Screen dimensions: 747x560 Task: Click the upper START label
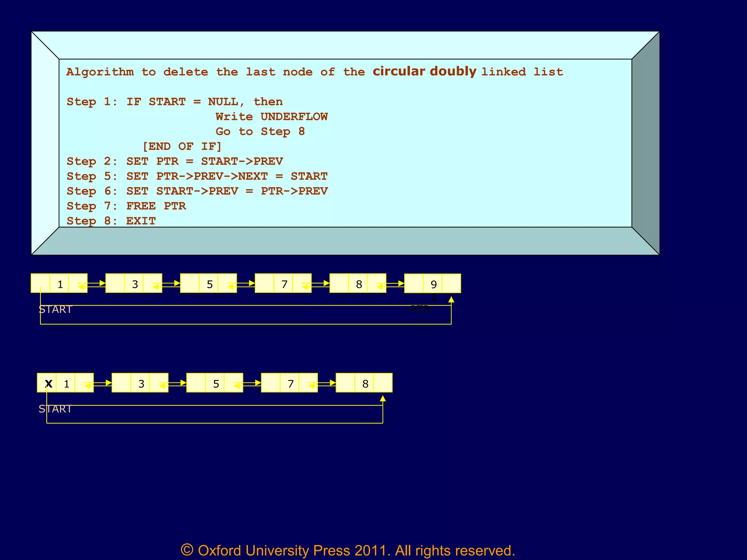[x=55, y=310]
